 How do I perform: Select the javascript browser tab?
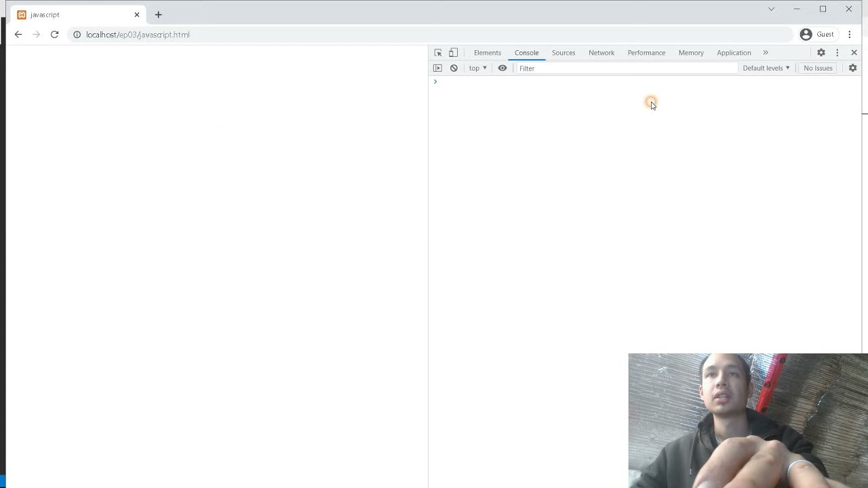coord(77,15)
